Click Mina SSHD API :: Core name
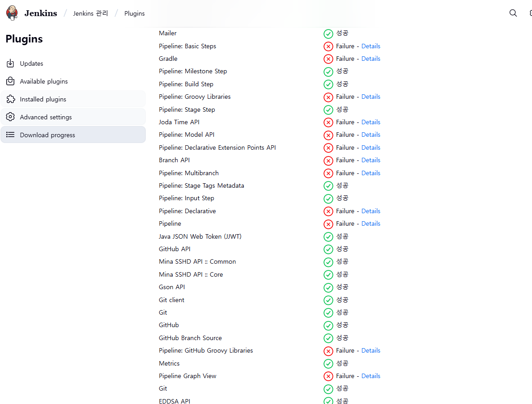 (191, 274)
